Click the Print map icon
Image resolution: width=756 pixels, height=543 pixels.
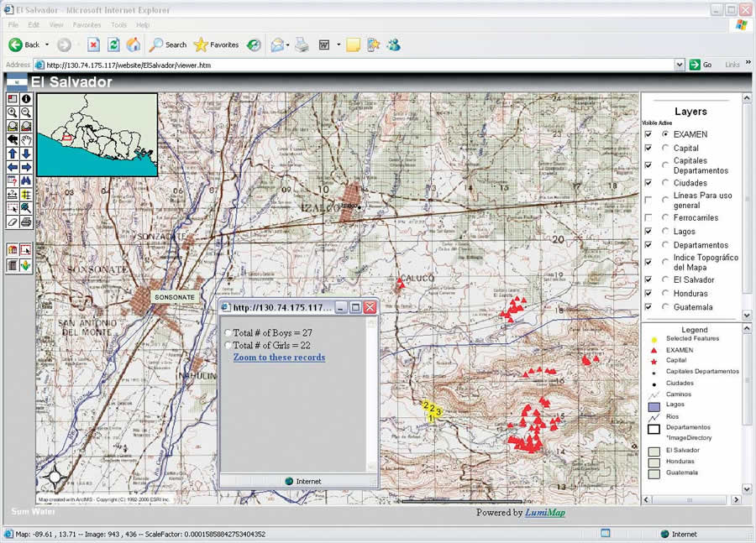pos(26,222)
